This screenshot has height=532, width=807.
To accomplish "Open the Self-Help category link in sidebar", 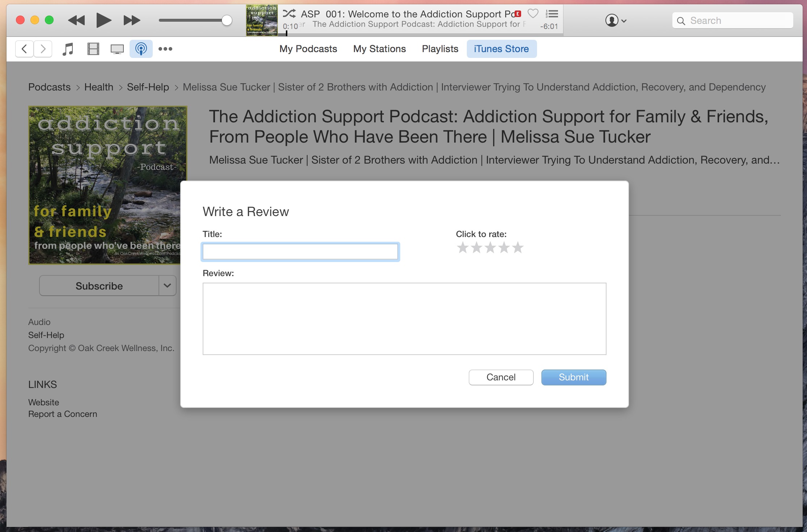I will [x=46, y=335].
